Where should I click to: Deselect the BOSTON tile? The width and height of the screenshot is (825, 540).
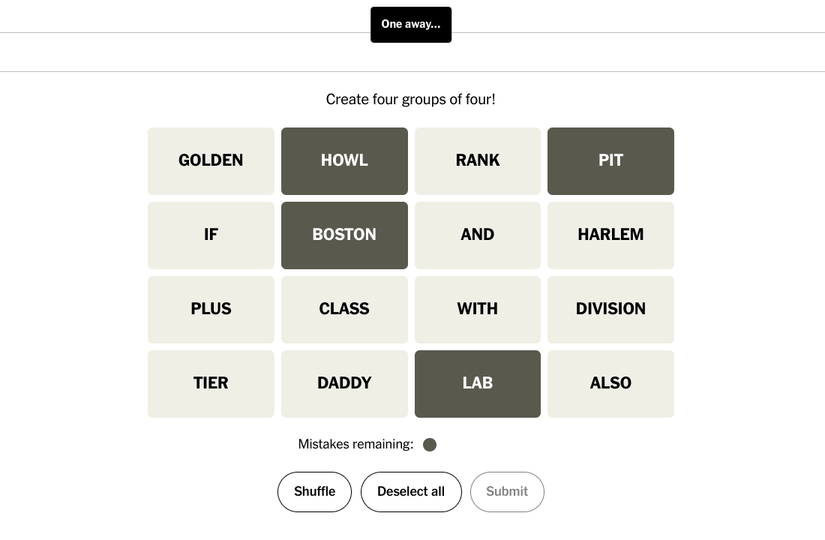pyautogui.click(x=344, y=235)
